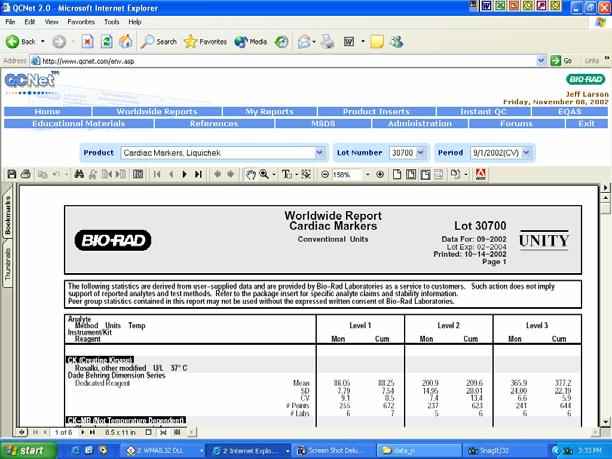The height and width of the screenshot is (459, 612).
Task: Click the IE Mail envelope icon
Action: point(304,41)
